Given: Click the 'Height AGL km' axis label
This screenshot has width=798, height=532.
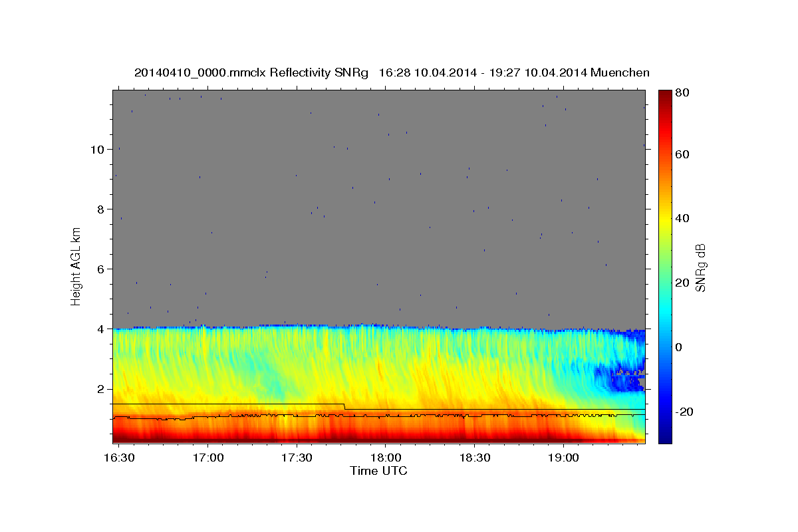Looking at the screenshot, I should click(x=76, y=266).
